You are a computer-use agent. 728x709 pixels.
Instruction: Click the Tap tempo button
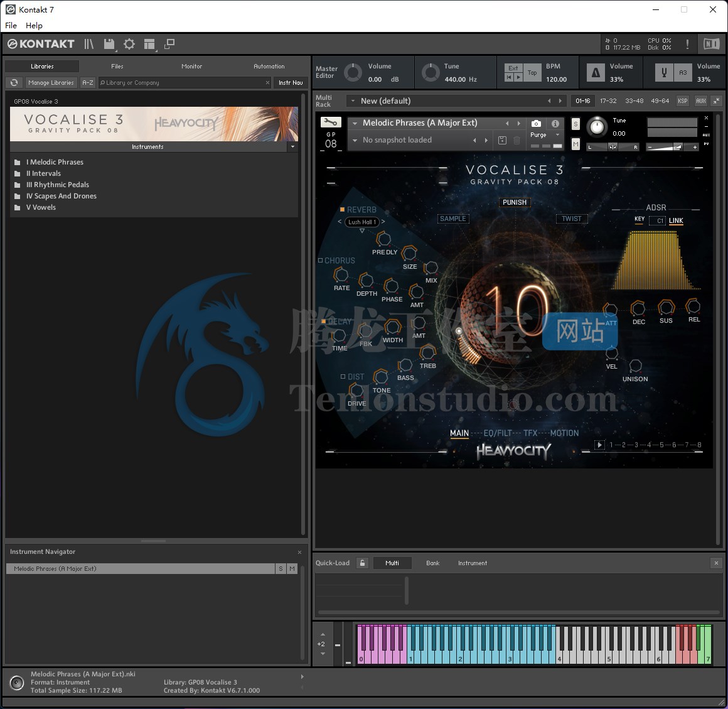[532, 72]
